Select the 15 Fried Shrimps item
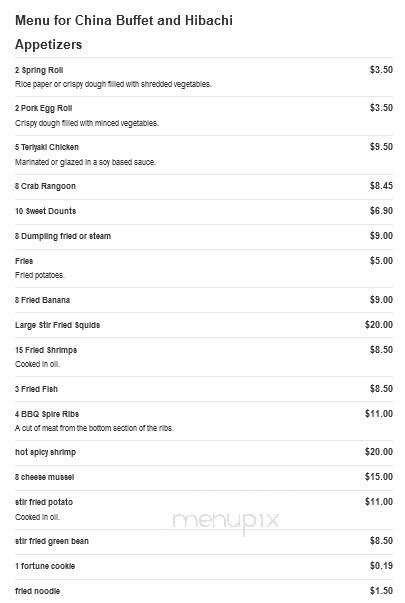Image resolution: width=405 pixels, height=603 pixels. (46, 350)
